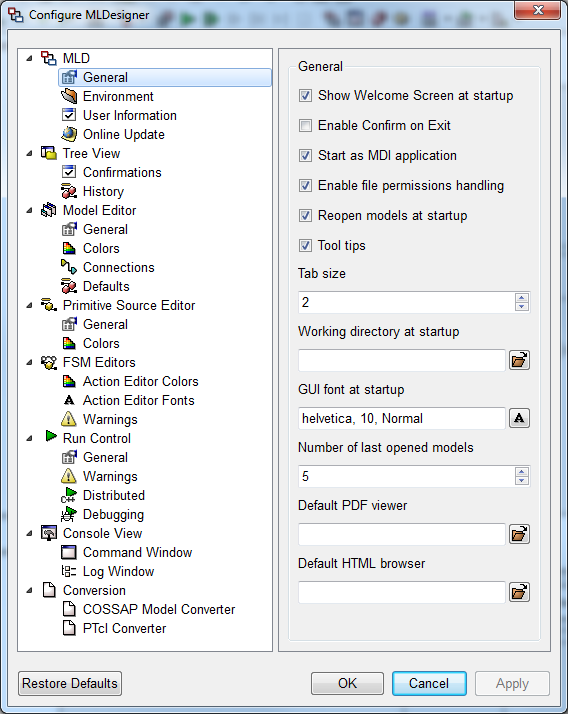Image resolution: width=568 pixels, height=714 pixels.
Task: Collapse the MLD tree node
Action: coord(30,58)
